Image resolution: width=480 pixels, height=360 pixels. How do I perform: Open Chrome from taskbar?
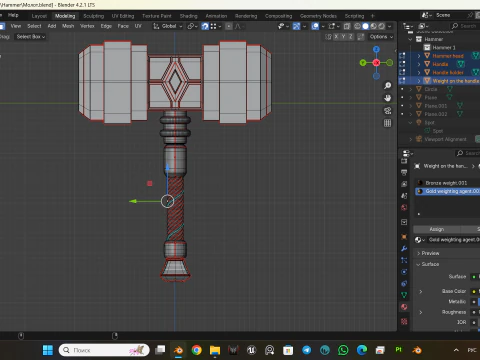[x=197, y=350]
